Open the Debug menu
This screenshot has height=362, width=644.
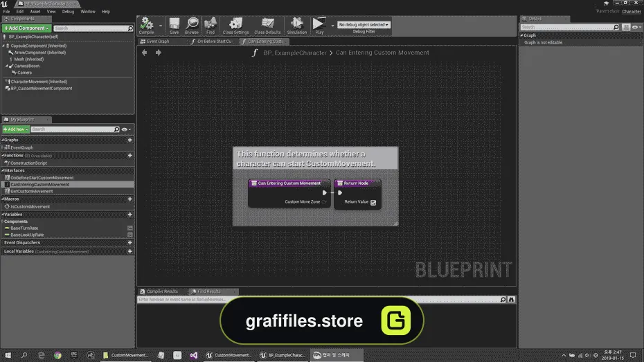click(68, 12)
